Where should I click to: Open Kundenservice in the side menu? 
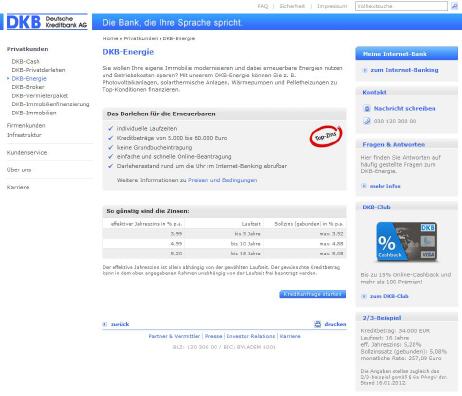point(27,153)
